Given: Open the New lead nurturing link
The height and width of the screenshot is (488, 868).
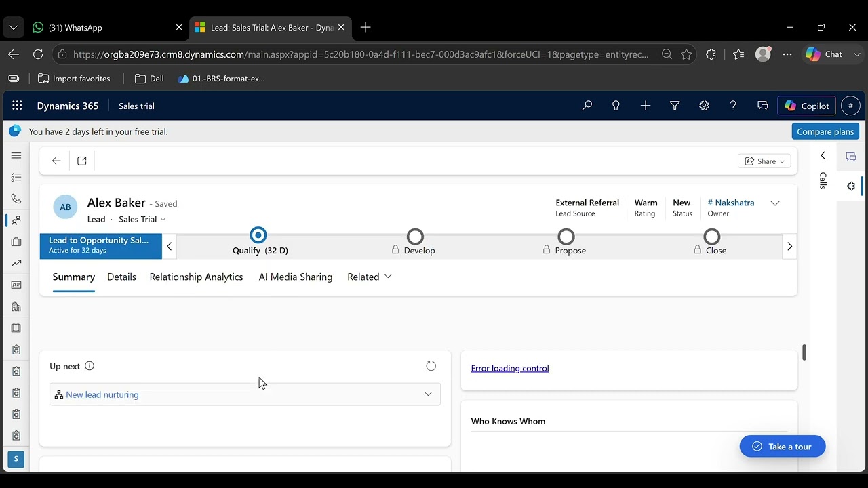Looking at the screenshot, I should pyautogui.click(x=102, y=394).
